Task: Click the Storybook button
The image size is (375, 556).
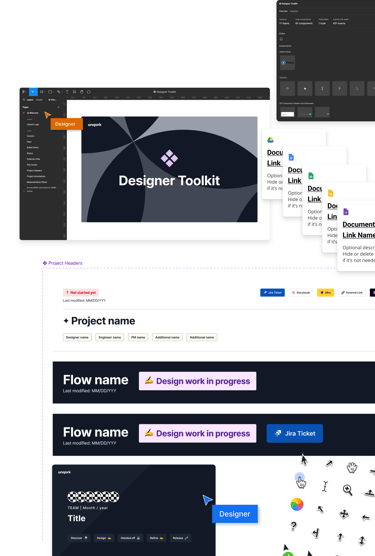Action: tap(301, 293)
